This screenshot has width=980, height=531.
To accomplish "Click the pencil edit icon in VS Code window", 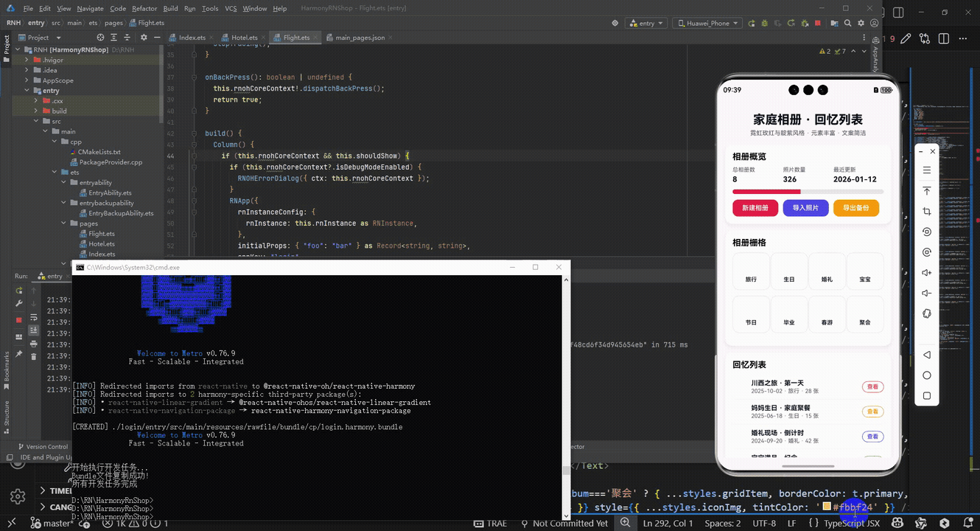I will click(x=906, y=39).
